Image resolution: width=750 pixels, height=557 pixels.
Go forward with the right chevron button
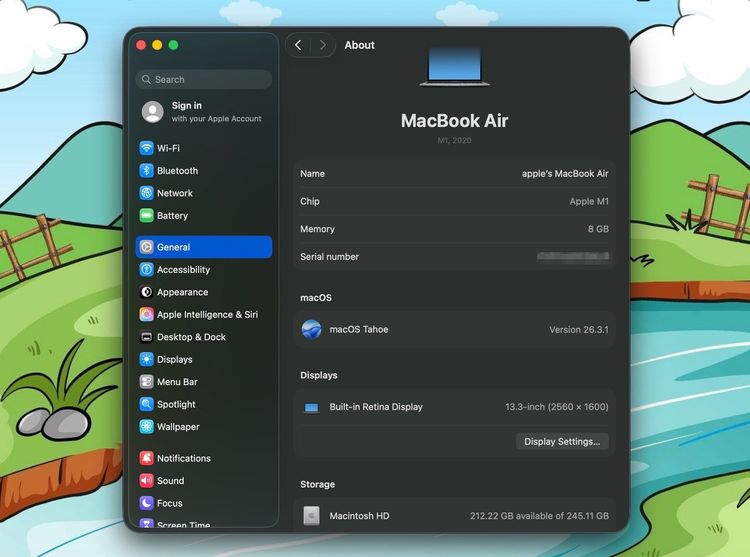point(323,45)
